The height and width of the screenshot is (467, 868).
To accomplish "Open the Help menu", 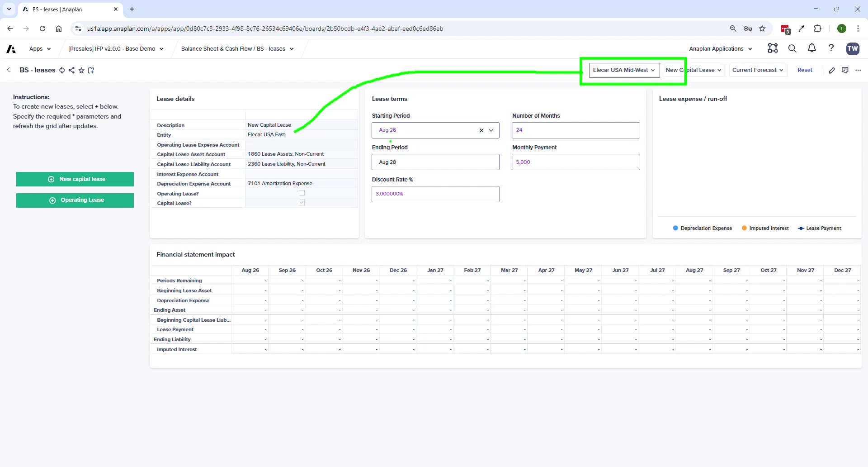I will [831, 48].
